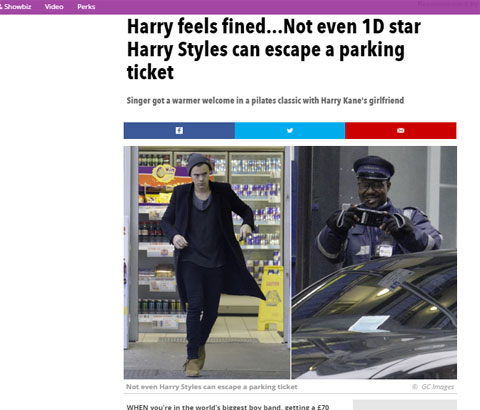Click the pilates classic subheadline text
Screen dimensions: 480x410
(x=265, y=100)
